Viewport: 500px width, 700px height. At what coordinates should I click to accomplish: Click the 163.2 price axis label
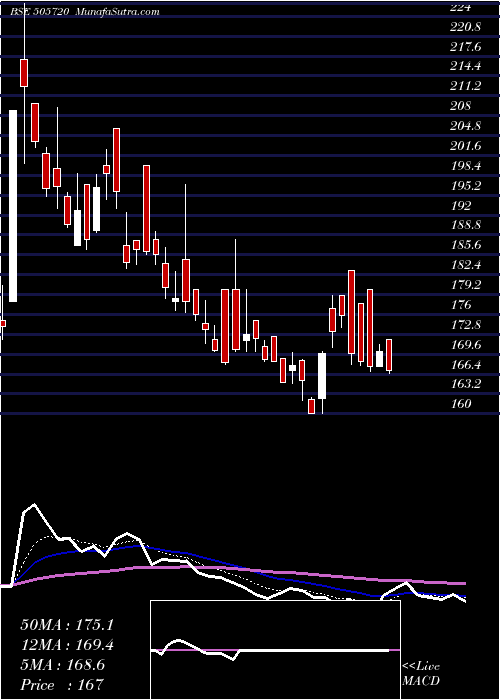pyautogui.click(x=465, y=383)
